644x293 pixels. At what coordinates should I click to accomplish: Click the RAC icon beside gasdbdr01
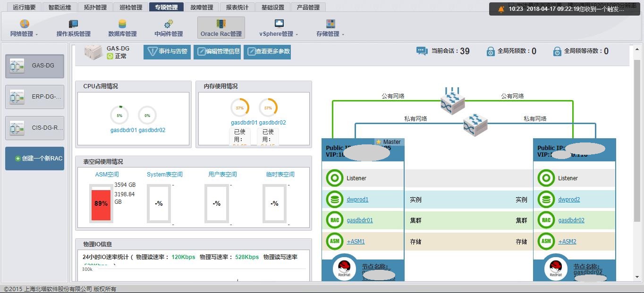[x=335, y=220]
